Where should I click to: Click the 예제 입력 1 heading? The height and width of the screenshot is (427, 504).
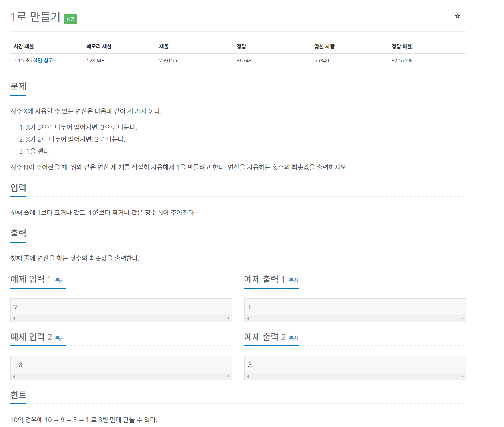[31, 279]
